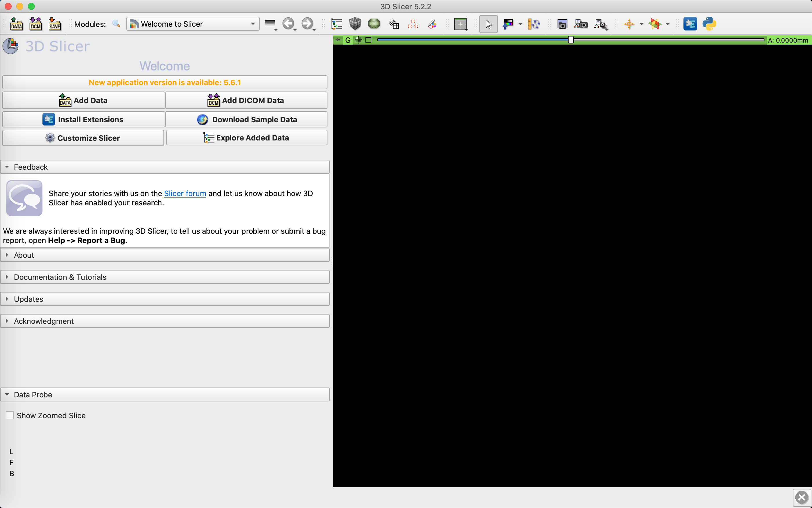Switch to the Volumes module cube icon
This screenshot has height=508, width=812.
[355, 24]
